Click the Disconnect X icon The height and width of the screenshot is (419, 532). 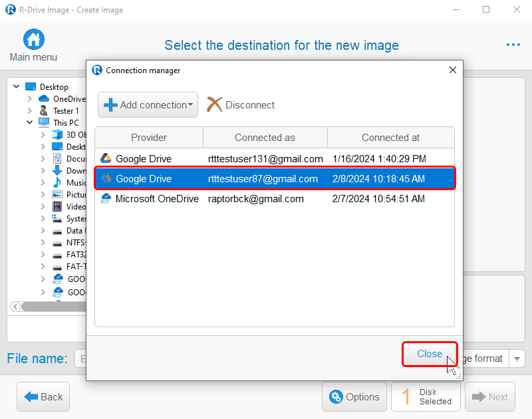coord(214,104)
